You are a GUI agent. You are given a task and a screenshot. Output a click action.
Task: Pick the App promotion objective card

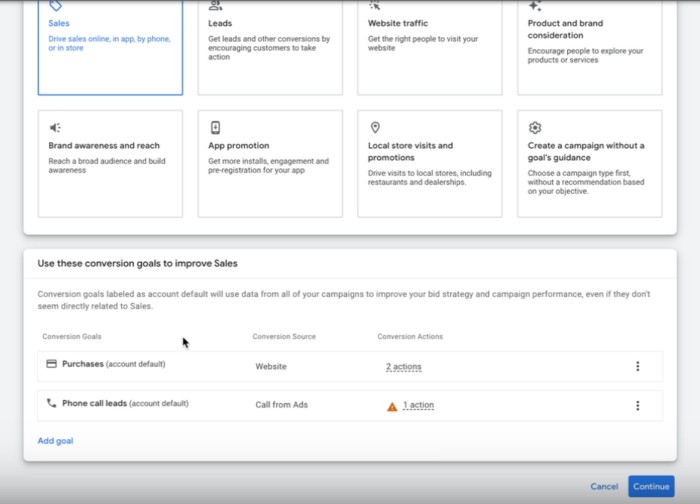[270, 164]
